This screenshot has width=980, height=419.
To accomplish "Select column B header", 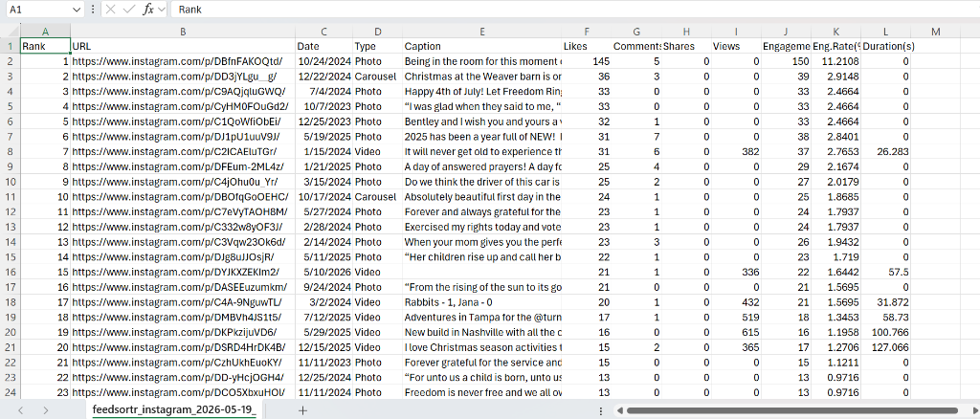I will [183, 32].
